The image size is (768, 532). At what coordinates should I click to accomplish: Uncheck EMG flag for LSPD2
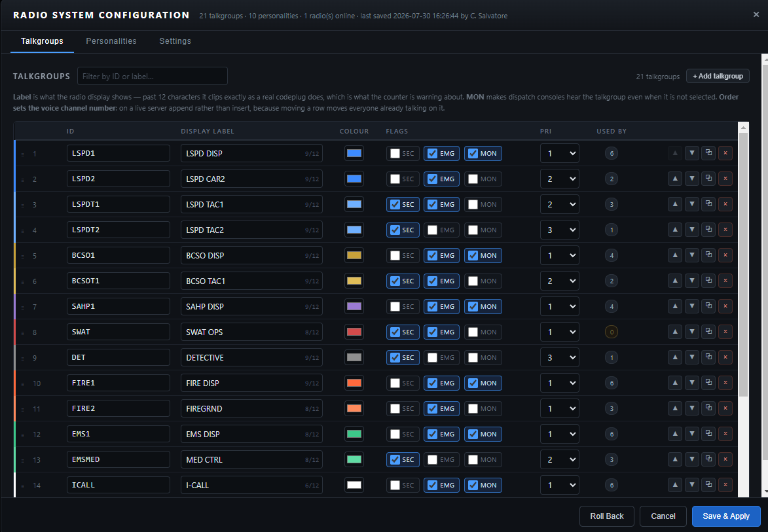click(x=441, y=179)
